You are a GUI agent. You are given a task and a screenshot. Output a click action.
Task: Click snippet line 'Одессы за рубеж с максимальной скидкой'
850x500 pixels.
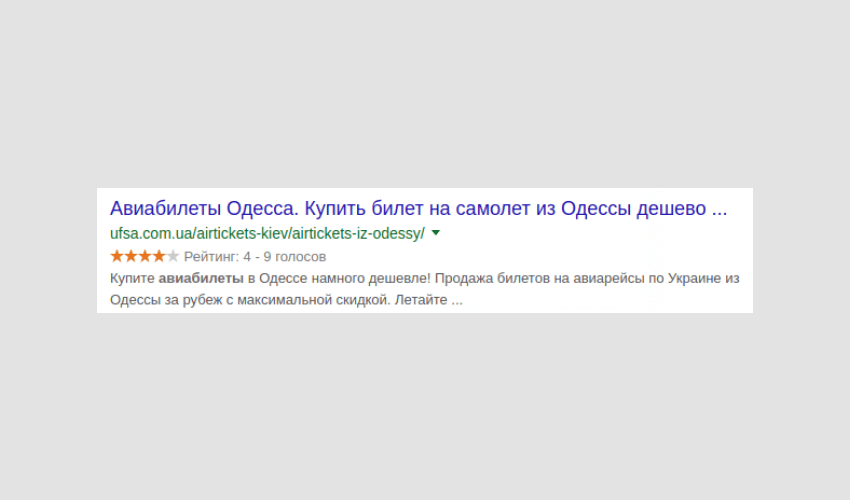click(x=250, y=300)
